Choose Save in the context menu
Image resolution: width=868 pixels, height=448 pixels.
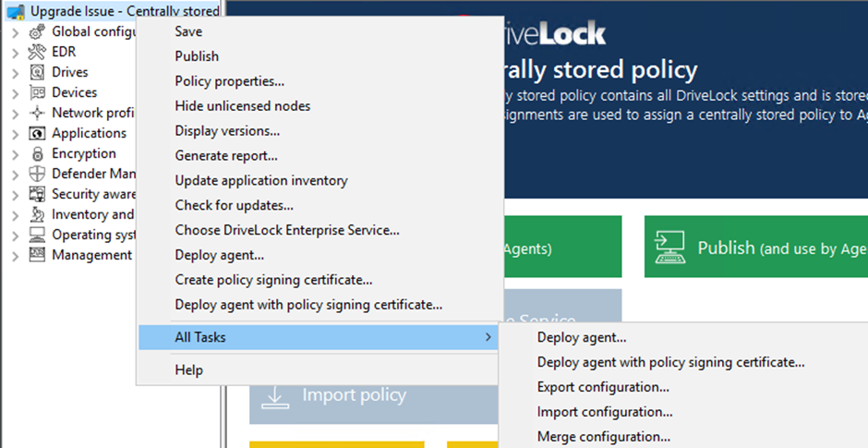319,31
